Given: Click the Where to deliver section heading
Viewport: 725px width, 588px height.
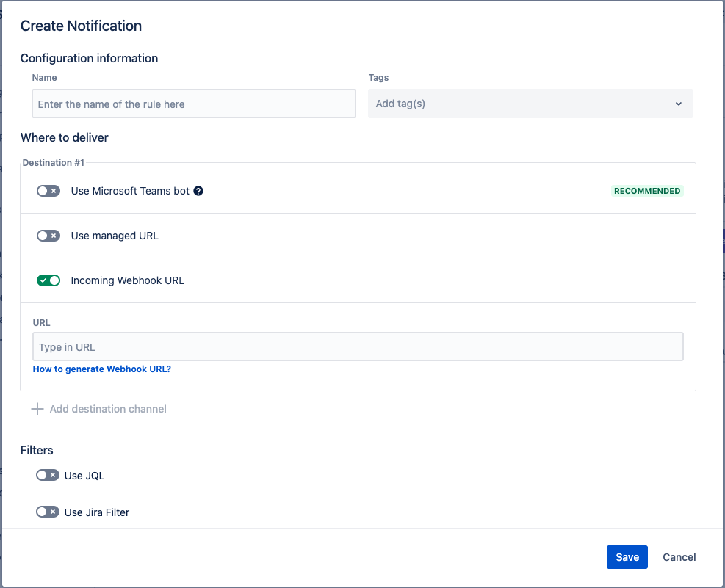Looking at the screenshot, I should 65,137.
